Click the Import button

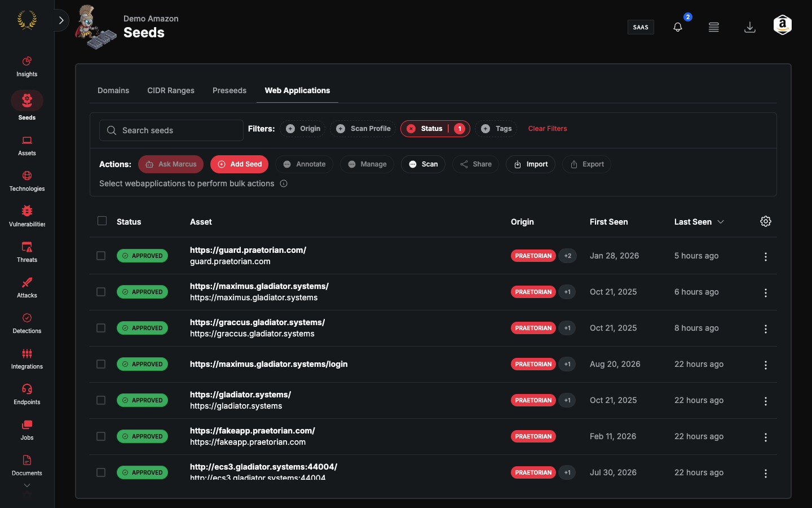pos(531,164)
